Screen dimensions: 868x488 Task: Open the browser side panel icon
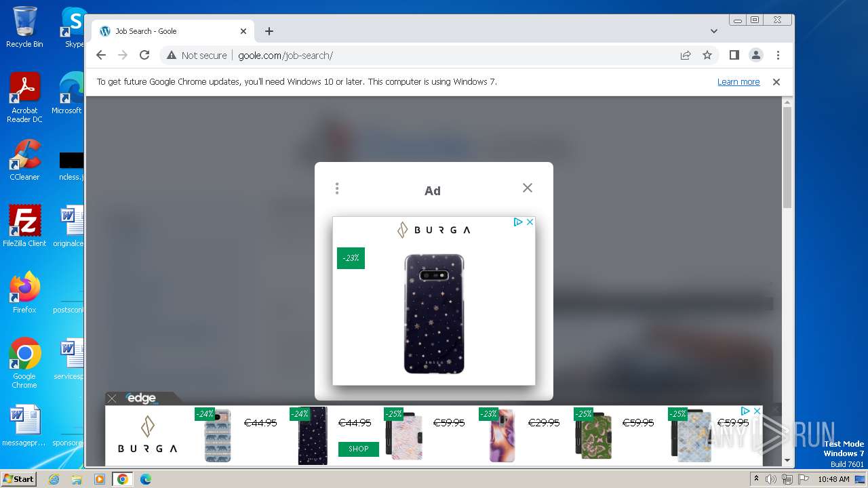tap(734, 56)
